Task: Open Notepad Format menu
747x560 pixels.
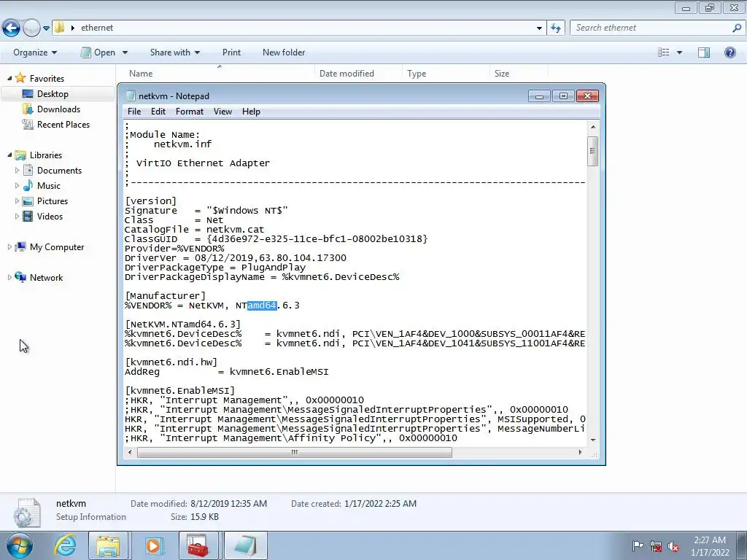Action: coord(189,112)
